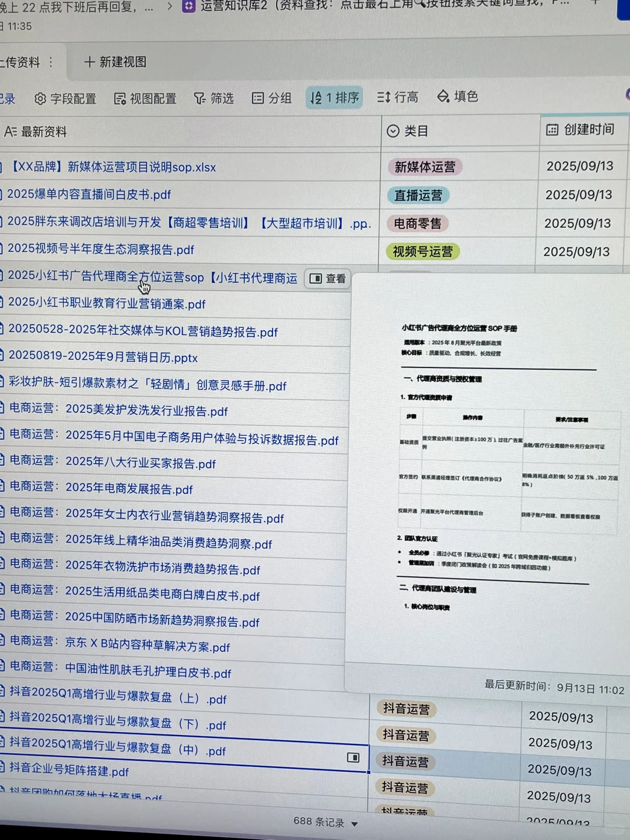Click the 2025/09/13 date in the 视频号运营 row
The height and width of the screenshot is (840, 630).
[x=576, y=251]
